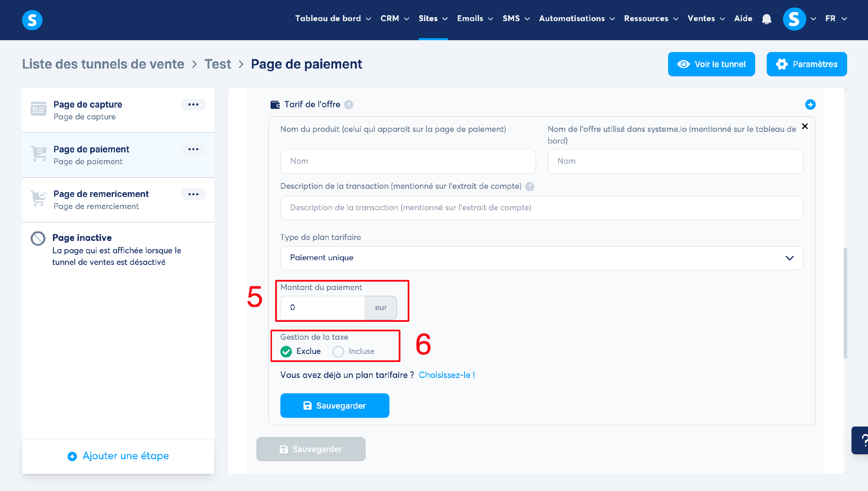868x491 pixels.
Task: Open the Type de plan tarifaire dropdown
Action: point(541,258)
